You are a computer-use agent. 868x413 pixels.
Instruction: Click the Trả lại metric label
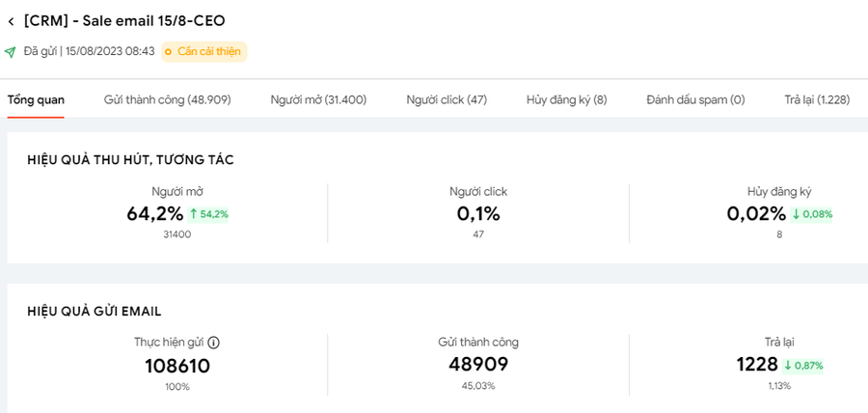click(779, 343)
